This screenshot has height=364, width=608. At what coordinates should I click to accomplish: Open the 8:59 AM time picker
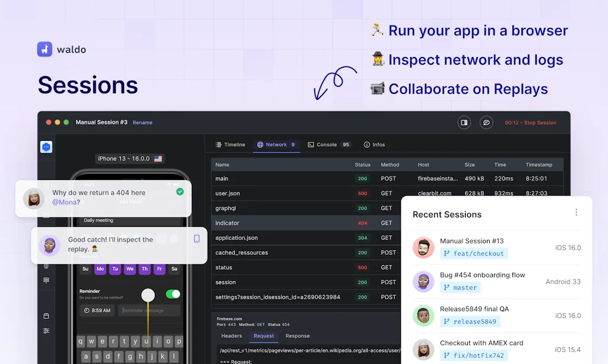pos(97,311)
